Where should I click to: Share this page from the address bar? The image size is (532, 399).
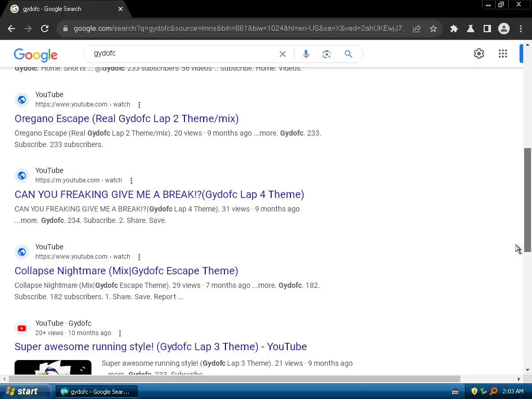click(x=417, y=29)
